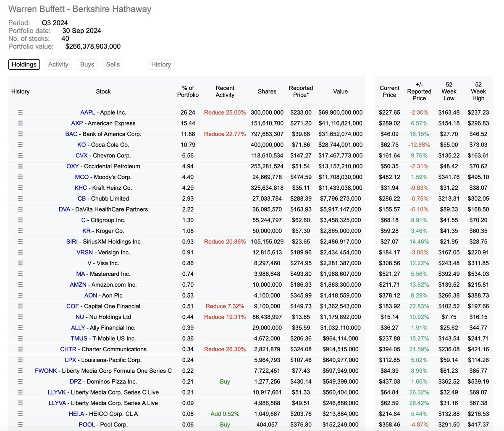
Task: Open history icon for KHC row
Action: (20, 188)
